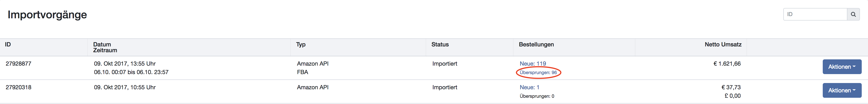This screenshot has width=868, height=104.
Task: Open Aktionen dropdown for import 27920318
Action: click(x=842, y=91)
